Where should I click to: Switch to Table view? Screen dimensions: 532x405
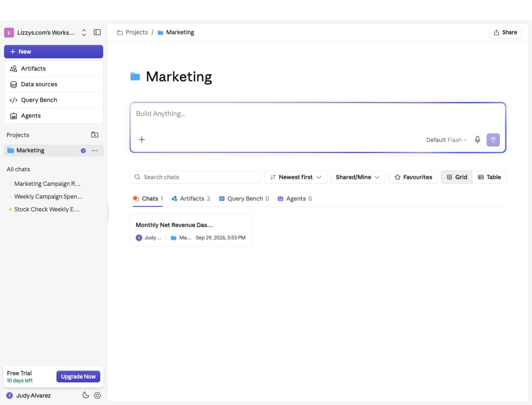(490, 177)
